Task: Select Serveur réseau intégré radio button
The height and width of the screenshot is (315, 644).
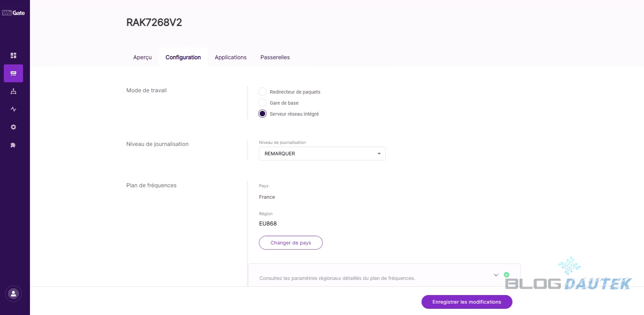Action: pyautogui.click(x=262, y=114)
